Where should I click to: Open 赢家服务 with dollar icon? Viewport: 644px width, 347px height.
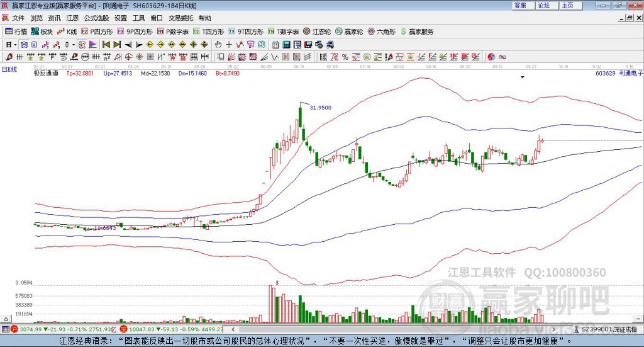pos(417,31)
